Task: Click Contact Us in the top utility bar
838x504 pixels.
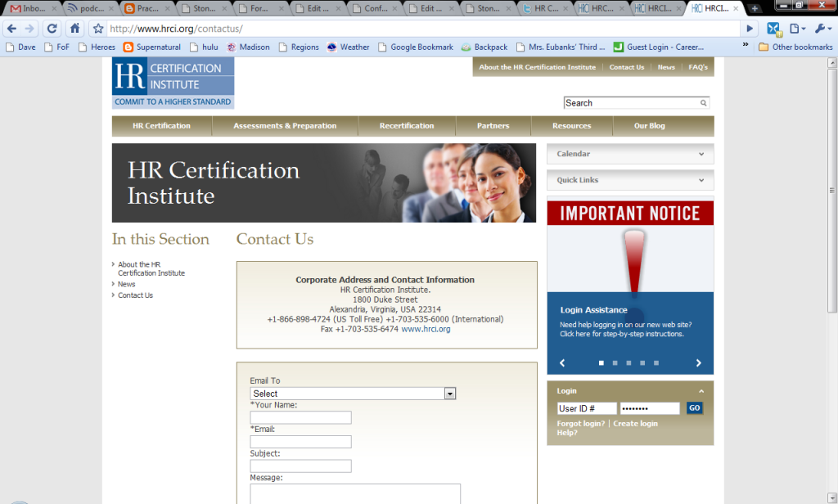Action: (627, 67)
